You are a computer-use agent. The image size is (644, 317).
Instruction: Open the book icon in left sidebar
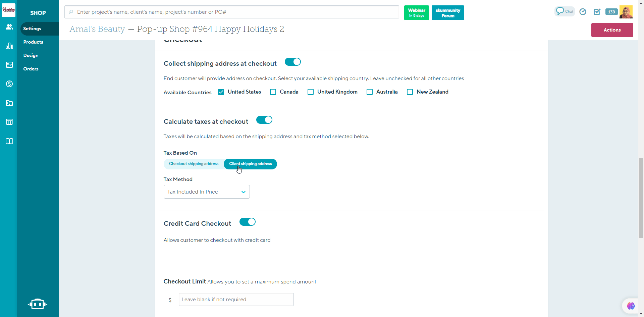click(x=9, y=141)
